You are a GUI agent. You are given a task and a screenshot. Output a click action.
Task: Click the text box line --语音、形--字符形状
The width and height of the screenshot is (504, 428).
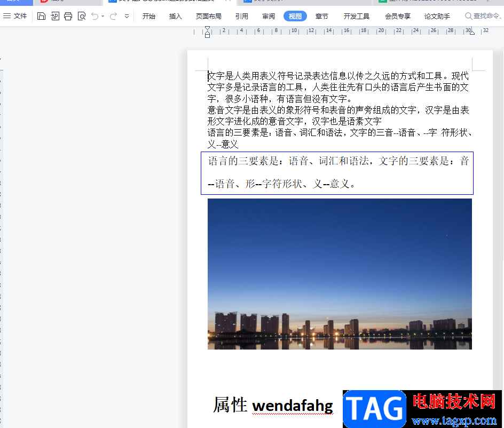pyautogui.click(x=281, y=184)
